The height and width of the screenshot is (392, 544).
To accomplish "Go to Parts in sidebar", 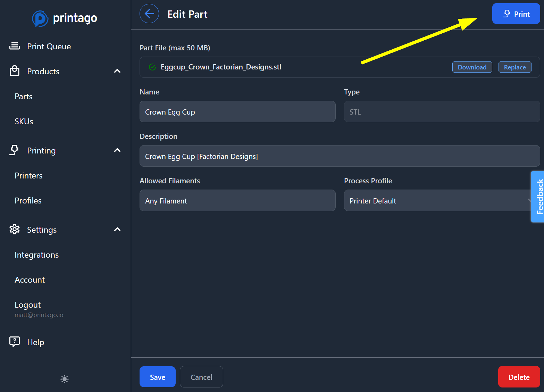I will click(x=24, y=97).
